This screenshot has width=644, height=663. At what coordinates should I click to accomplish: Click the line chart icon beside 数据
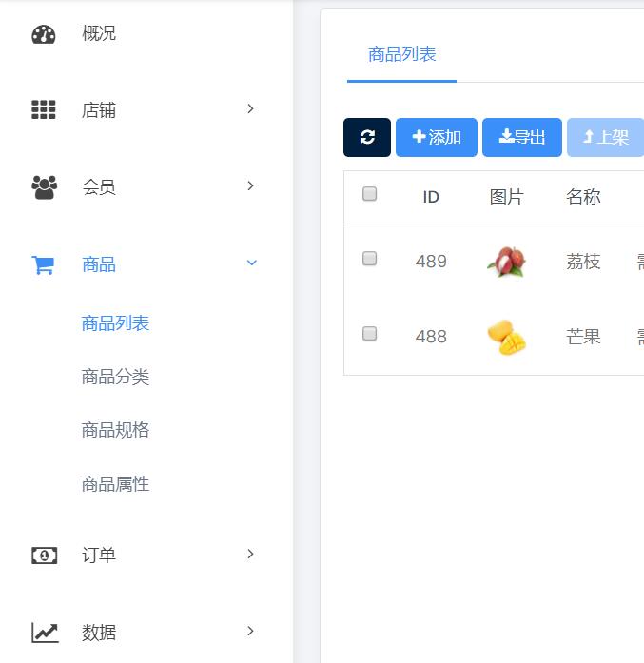45,633
